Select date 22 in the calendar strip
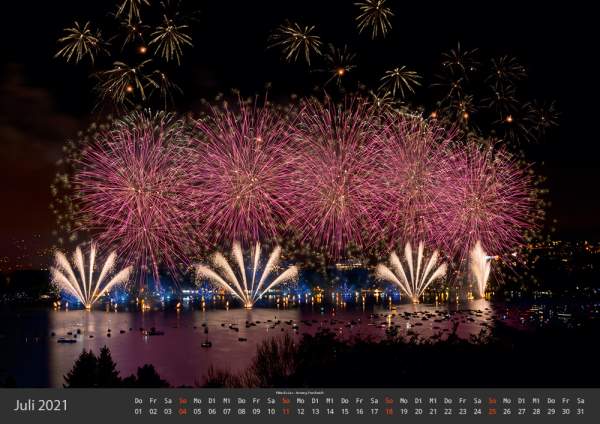The image size is (600, 424). (448, 412)
